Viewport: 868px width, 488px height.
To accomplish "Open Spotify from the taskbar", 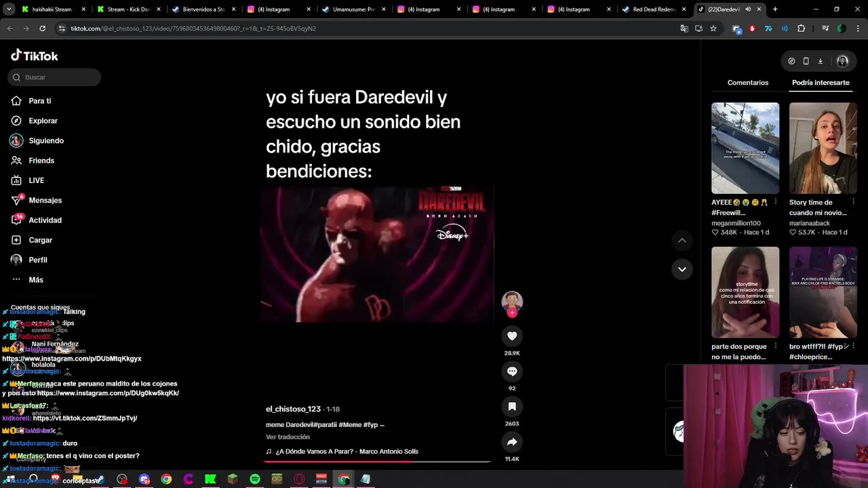I will click(255, 479).
